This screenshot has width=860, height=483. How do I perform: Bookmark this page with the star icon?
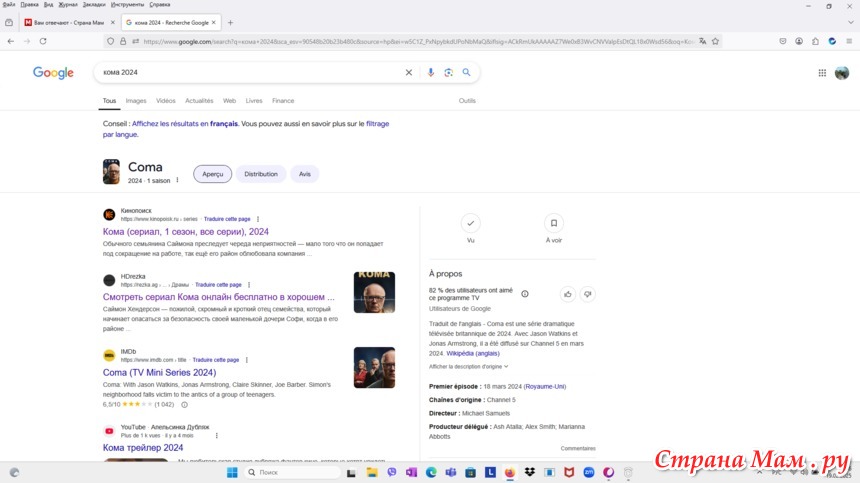(715, 41)
